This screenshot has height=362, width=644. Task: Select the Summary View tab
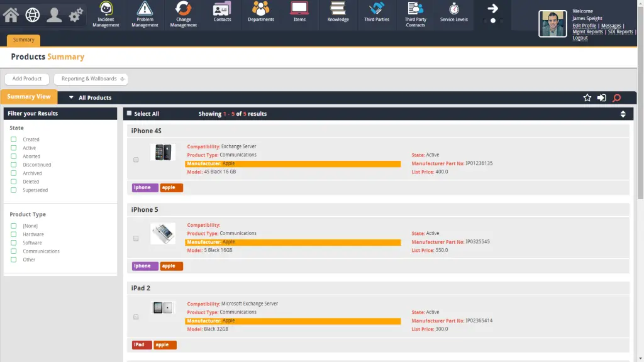[29, 97]
